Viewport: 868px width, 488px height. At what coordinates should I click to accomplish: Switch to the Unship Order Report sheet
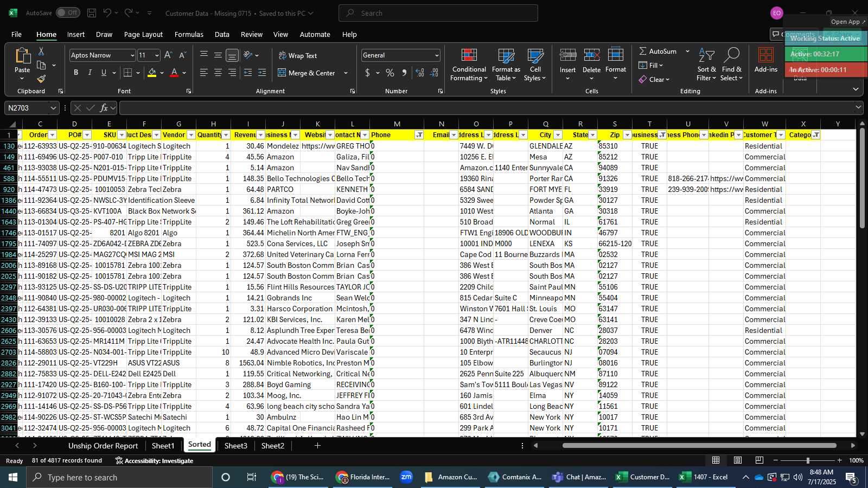tap(103, 446)
